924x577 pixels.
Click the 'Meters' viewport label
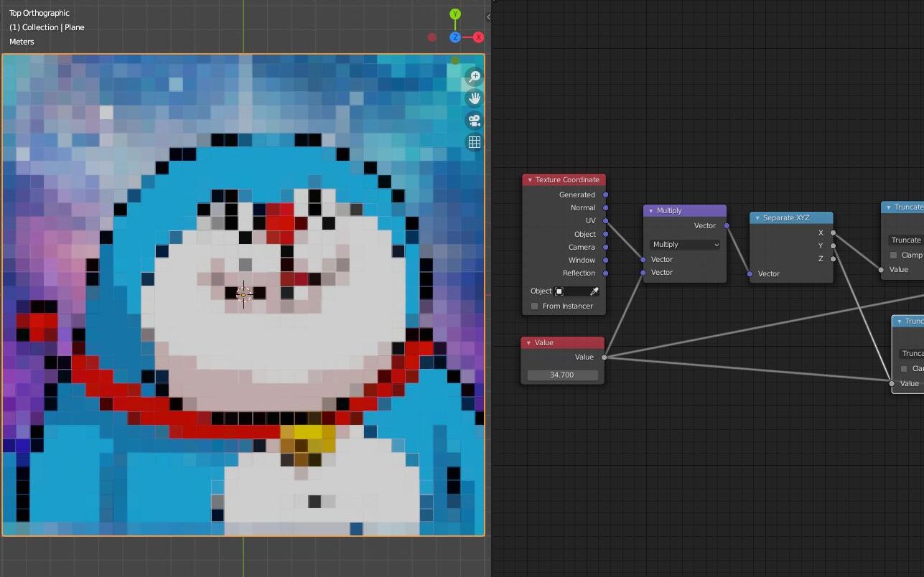point(22,42)
